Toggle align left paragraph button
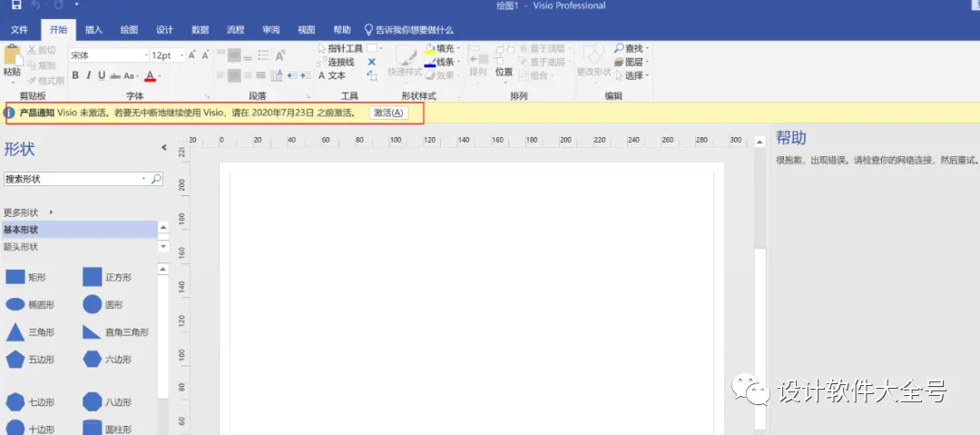 tap(220, 75)
